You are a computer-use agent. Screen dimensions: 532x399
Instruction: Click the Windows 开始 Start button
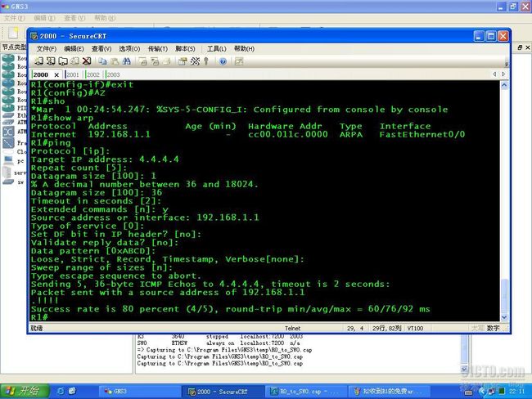pyautogui.click(x=24, y=391)
